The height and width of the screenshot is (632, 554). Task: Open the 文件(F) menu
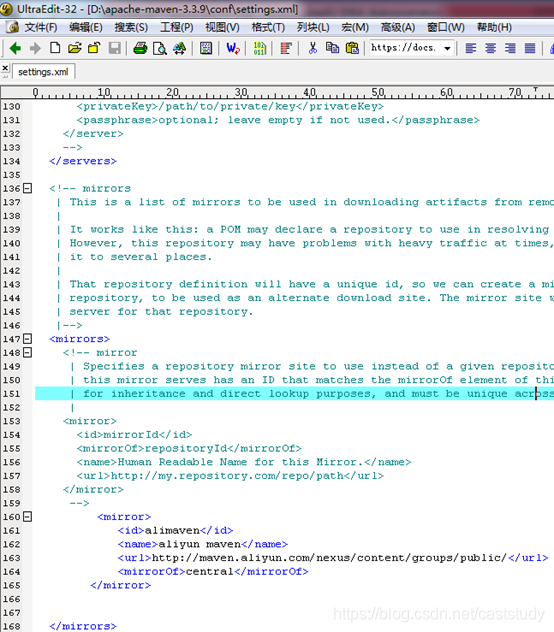coord(41,27)
